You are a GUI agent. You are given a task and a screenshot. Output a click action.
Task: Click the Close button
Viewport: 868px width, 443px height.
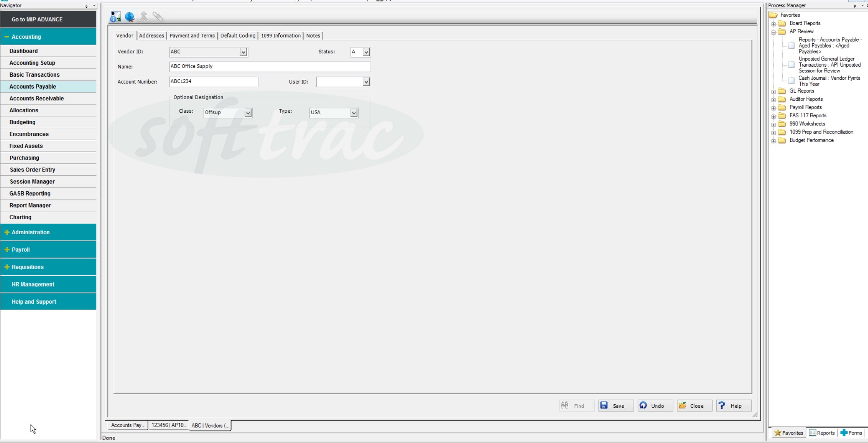click(695, 406)
